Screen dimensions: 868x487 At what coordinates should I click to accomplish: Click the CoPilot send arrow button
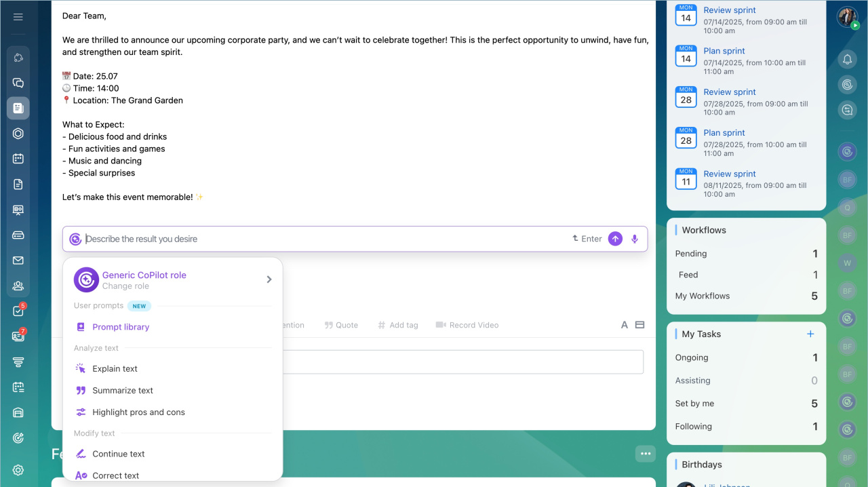[615, 239]
